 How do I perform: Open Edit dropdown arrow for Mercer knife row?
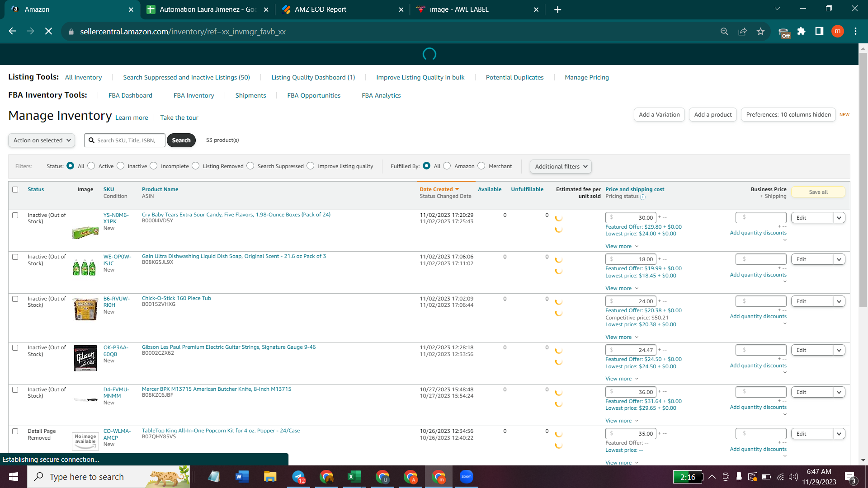tap(840, 392)
